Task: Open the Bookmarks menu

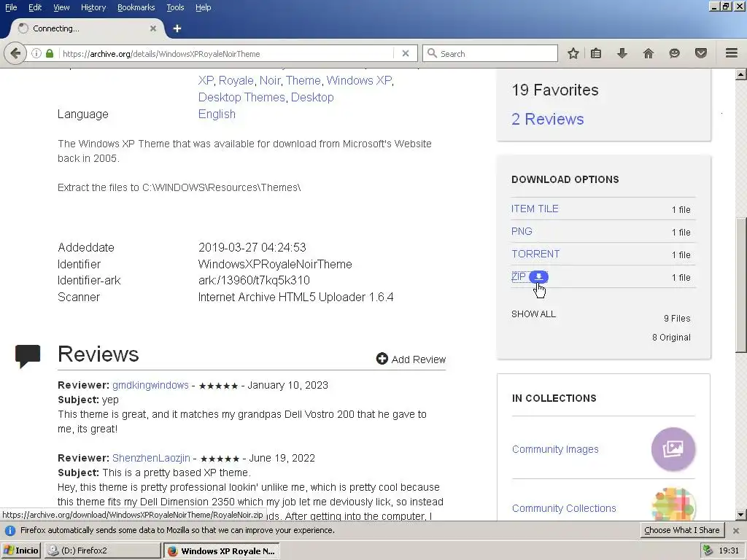Action: pos(136,7)
